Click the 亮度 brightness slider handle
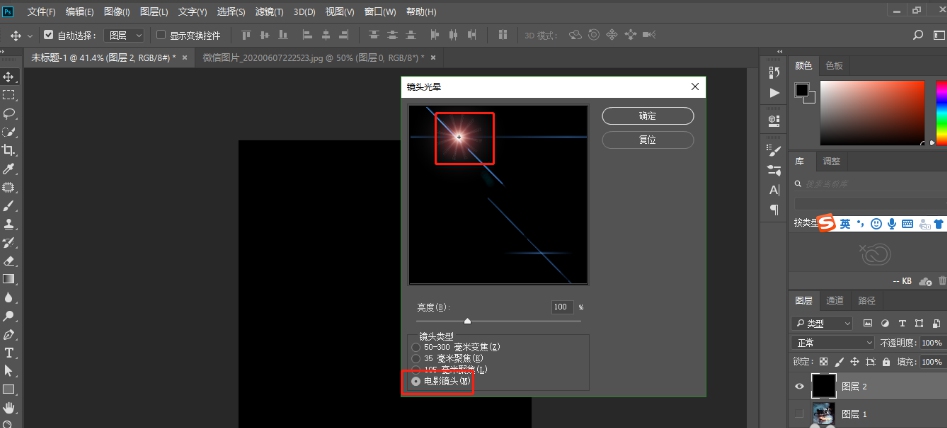The height and width of the screenshot is (428, 947). pyautogui.click(x=467, y=321)
